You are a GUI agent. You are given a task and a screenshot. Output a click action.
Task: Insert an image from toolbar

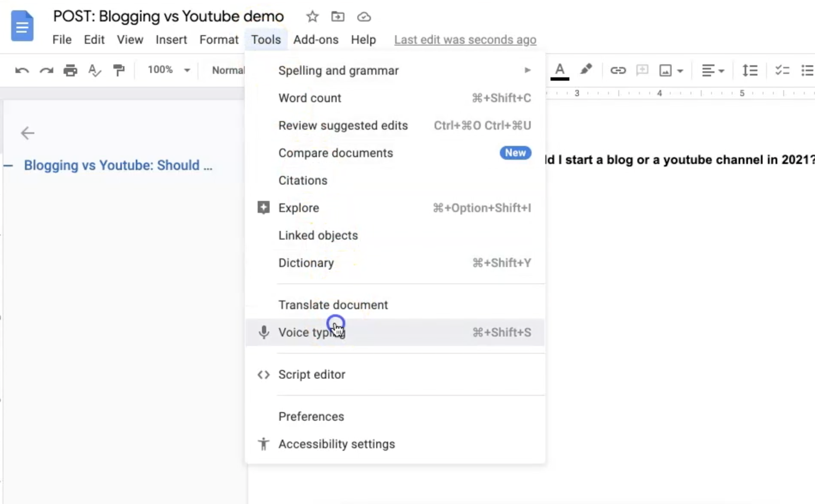tap(666, 70)
